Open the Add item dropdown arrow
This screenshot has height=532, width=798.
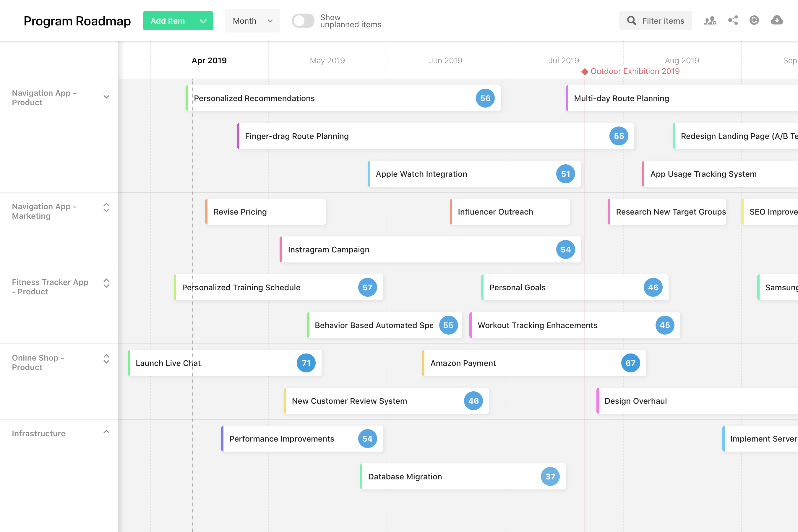[x=203, y=21]
